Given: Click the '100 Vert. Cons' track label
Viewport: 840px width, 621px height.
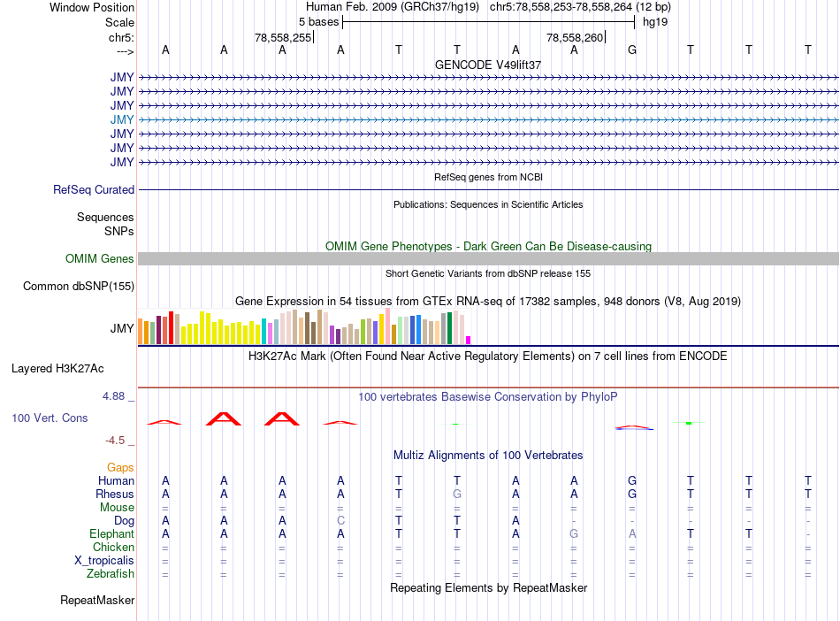Looking at the screenshot, I should (50, 418).
